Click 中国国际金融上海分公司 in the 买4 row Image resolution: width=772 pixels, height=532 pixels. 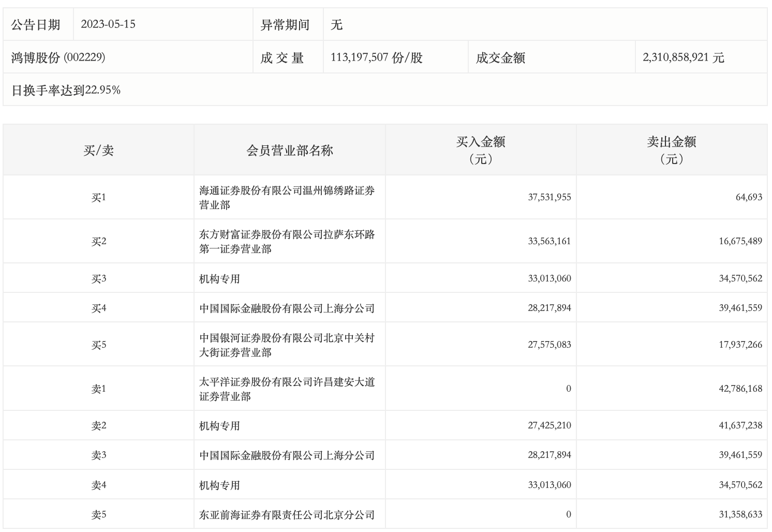click(287, 308)
